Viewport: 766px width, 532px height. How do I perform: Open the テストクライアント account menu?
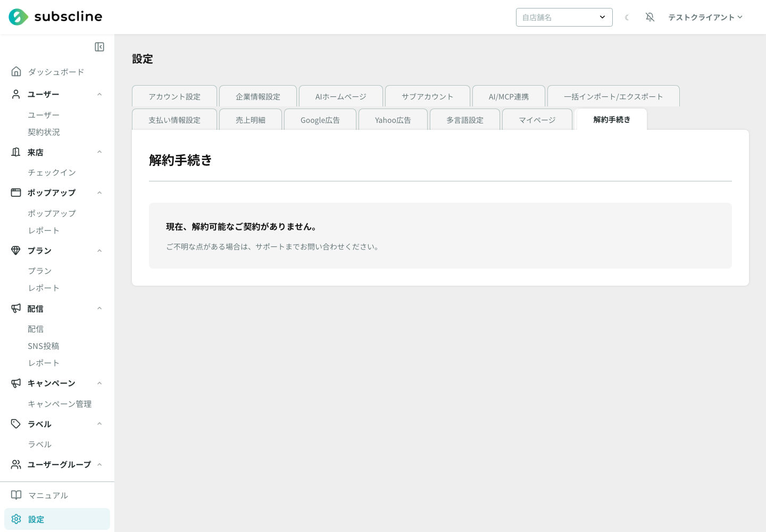705,17
